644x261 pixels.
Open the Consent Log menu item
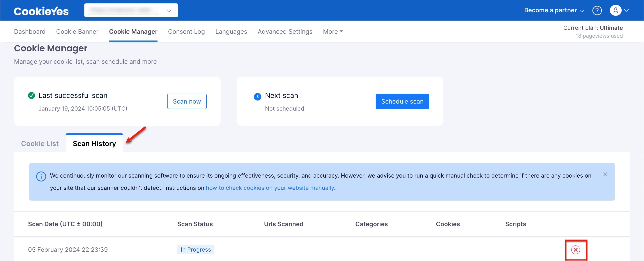coord(186,32)
